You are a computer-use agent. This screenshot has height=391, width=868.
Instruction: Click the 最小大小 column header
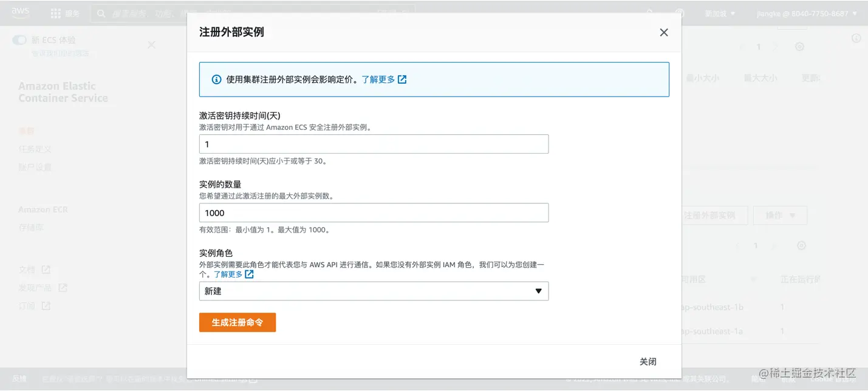(702, 78)
